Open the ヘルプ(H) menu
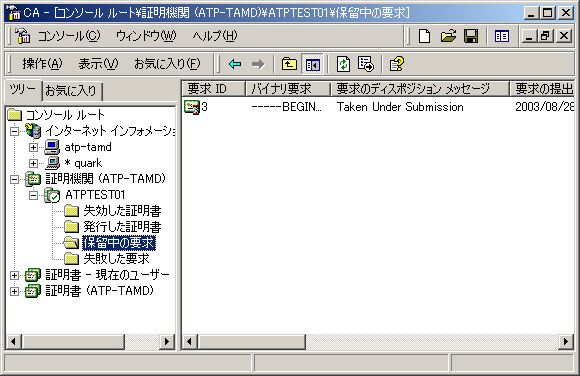Image resolution: width=580 pixels, height=376 pixels. (x=215, y=36)
